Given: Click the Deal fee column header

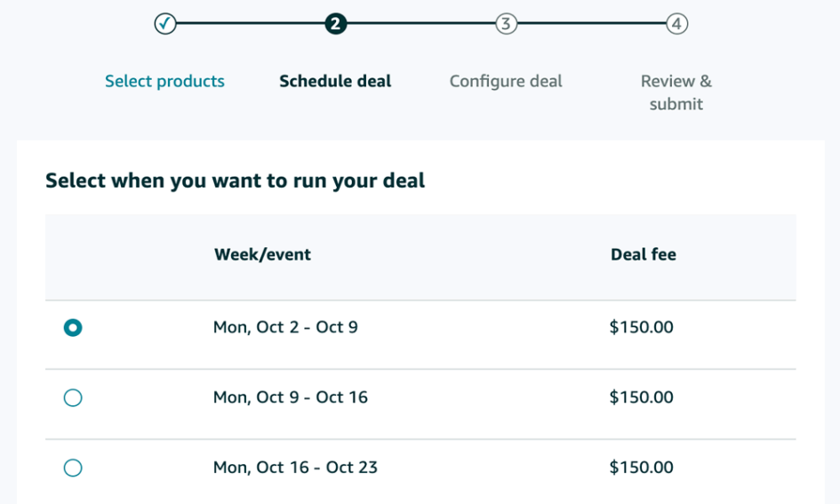Looking at the screenshot, I should (643, 254).
